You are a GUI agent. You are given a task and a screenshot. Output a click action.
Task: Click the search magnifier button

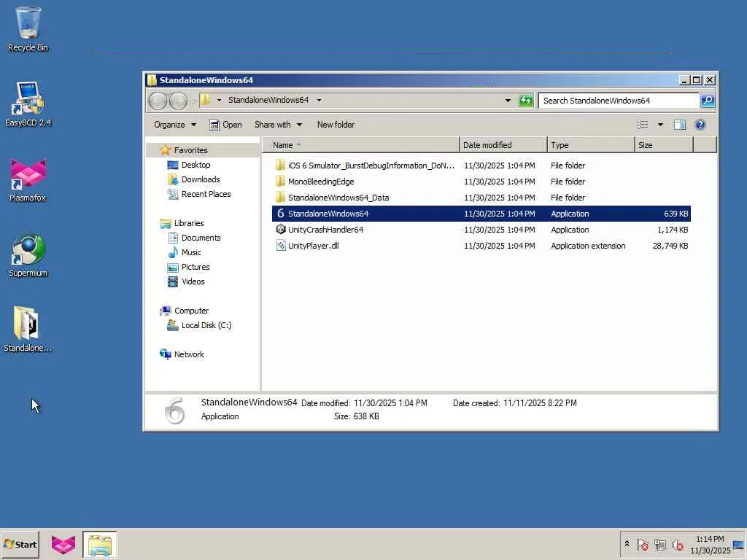click(x=708, y=101)
